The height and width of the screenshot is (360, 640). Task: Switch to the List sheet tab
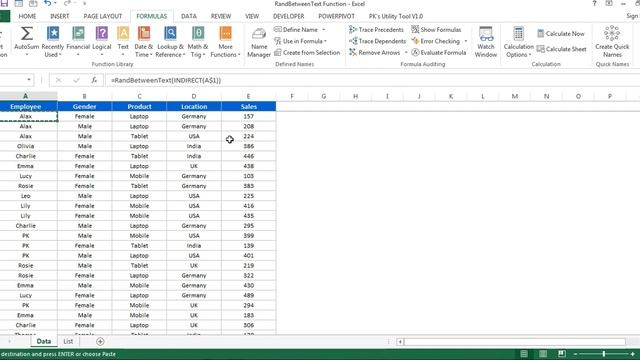68,341
